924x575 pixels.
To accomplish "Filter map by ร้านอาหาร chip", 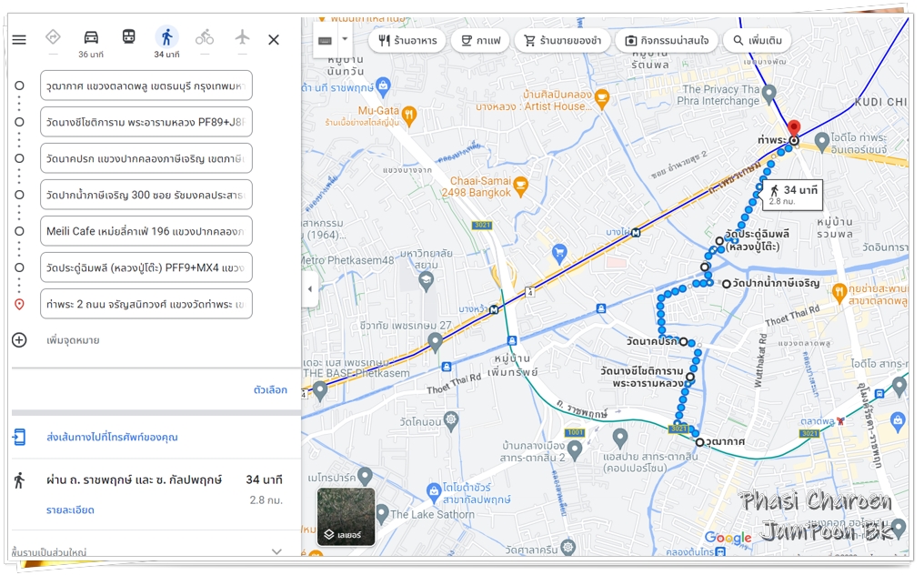I will pyautogui.click(x=407, y=41).
